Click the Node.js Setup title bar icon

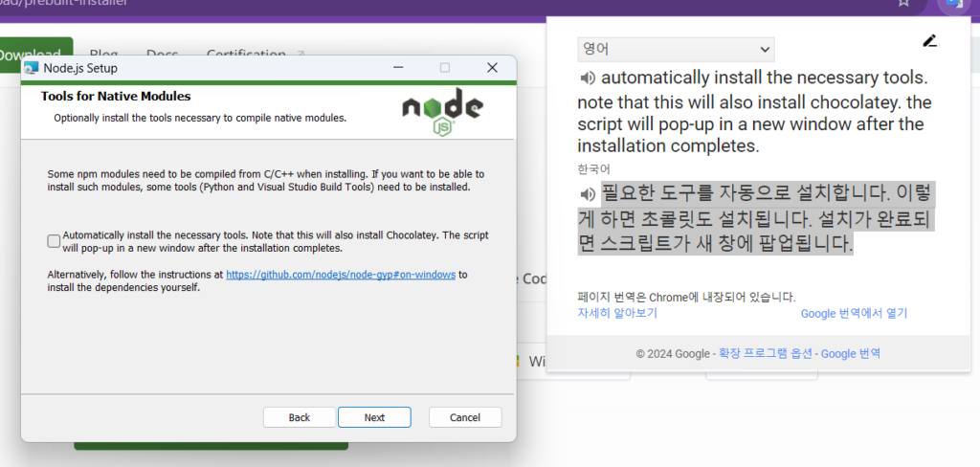(32, 68)
